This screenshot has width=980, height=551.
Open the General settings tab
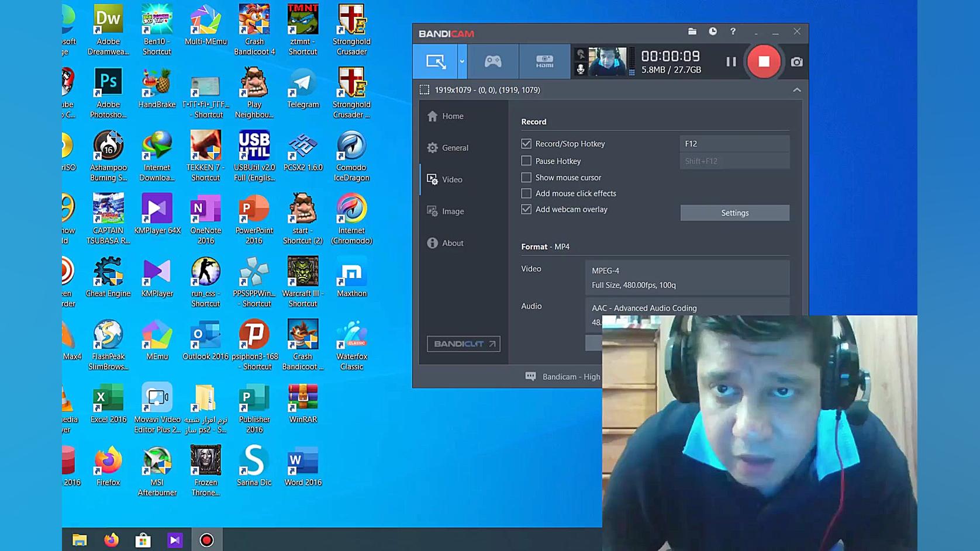[447, 148]
